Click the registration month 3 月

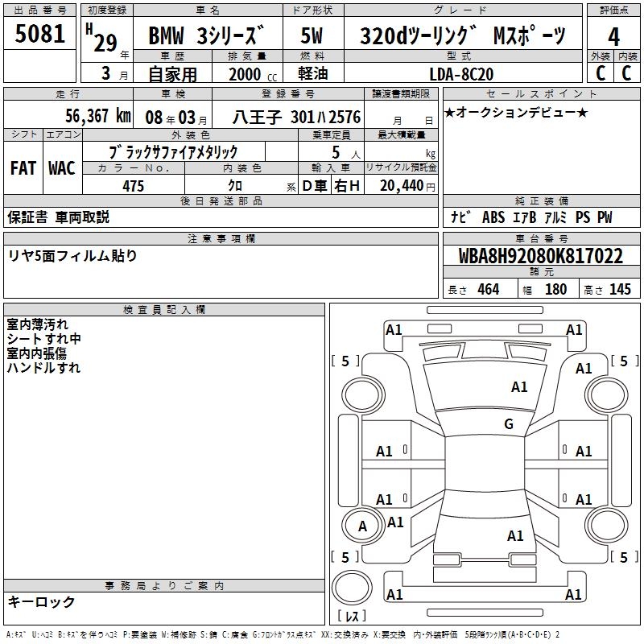click(x=115, y=74)
